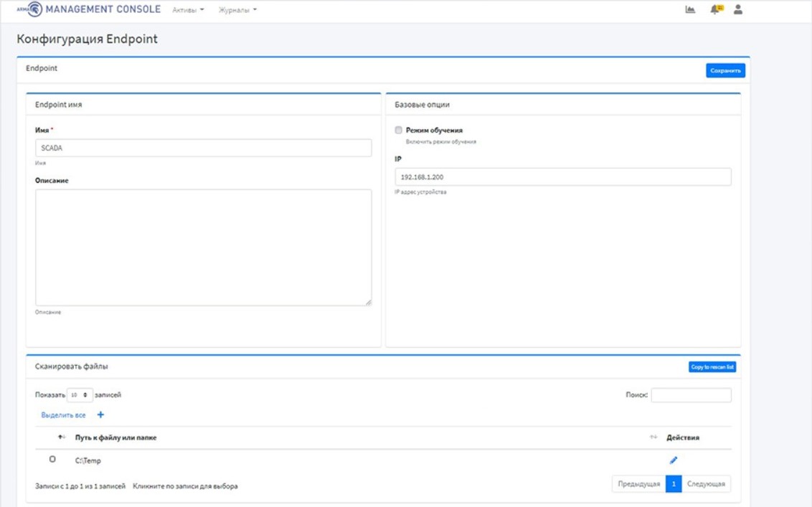Screen dimensions: 812x507
Task: Open the user profile icon
Action: [738, 10]
